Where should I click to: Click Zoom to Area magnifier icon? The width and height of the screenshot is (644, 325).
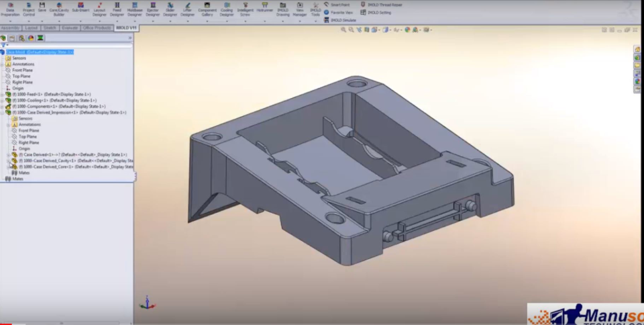pos(351,30)
